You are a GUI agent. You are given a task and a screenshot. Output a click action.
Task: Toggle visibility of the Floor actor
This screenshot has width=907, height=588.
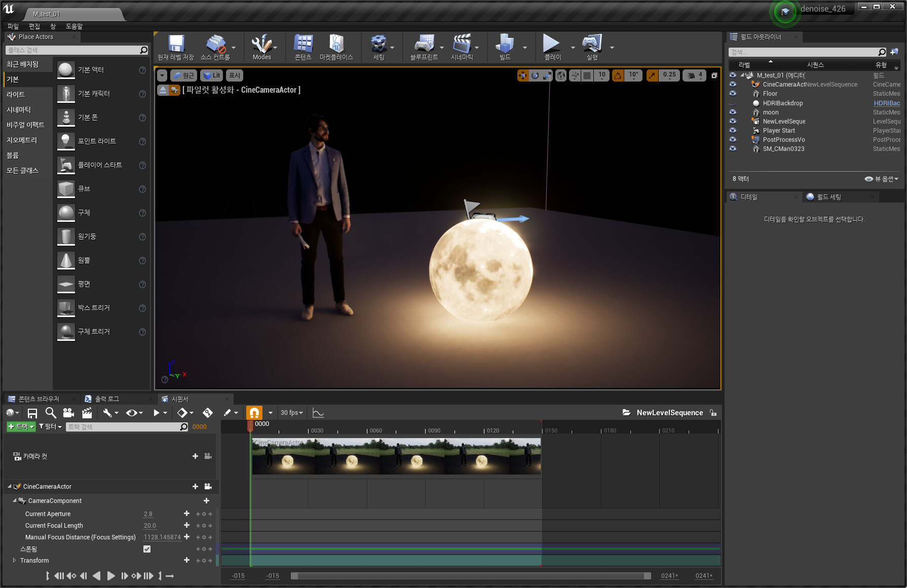click(733, 94)
